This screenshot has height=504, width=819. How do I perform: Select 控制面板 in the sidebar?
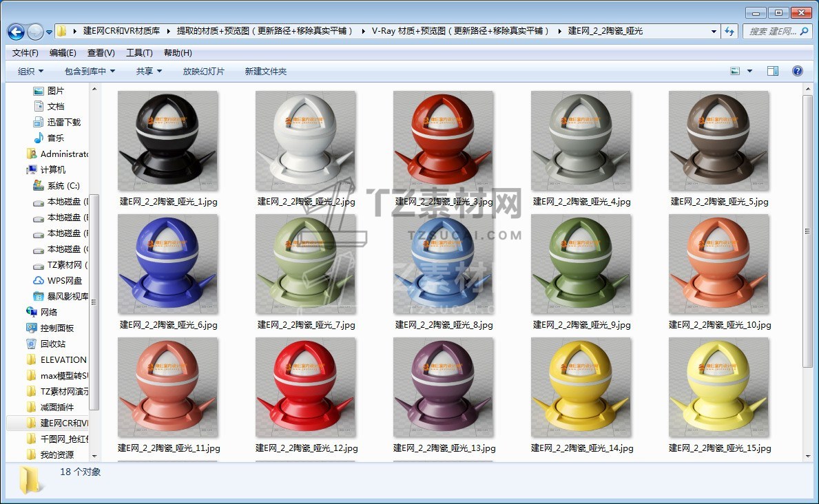(50, 328)
